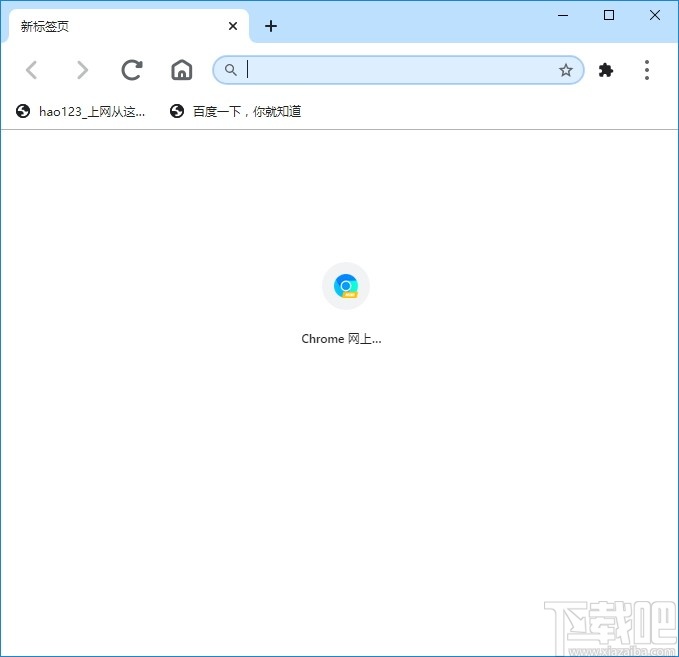Screen dimensions: 679x657
Task: Close the 新标签页 tab
Action: click(233, 26)
